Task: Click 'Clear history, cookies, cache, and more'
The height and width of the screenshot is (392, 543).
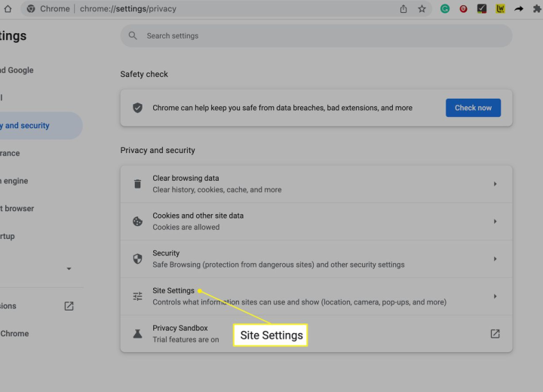Action: [x=217, y=190]
